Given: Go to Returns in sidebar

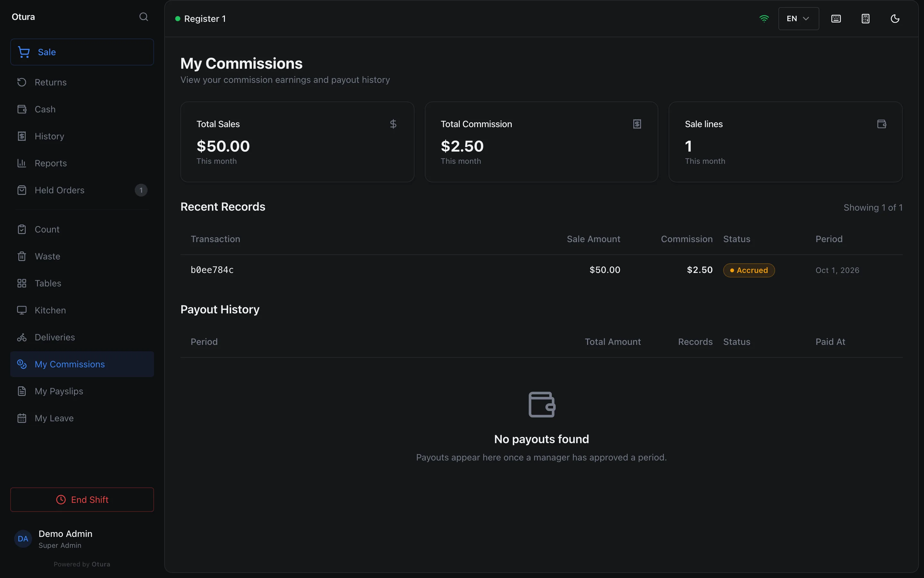Looking at the screenshot, I should (82, 82).
